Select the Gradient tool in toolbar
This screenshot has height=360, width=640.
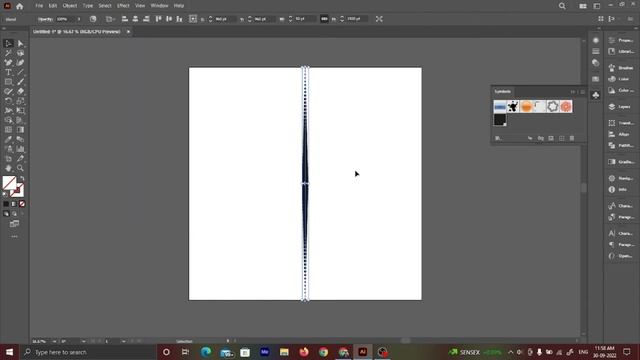[x=20, y=130]
